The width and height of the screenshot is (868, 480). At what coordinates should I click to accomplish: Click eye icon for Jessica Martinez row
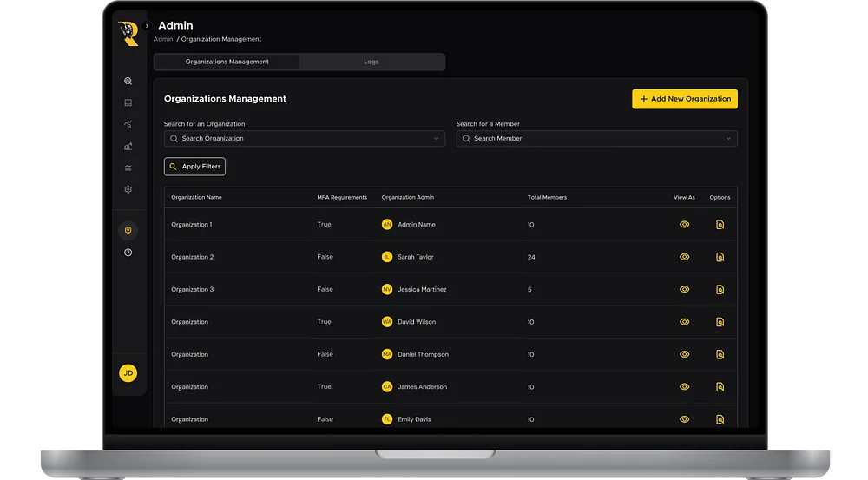point(684,290)
